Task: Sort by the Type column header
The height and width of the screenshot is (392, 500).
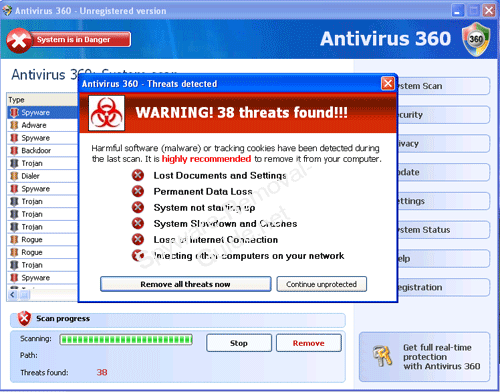Action: coord(42,100)
